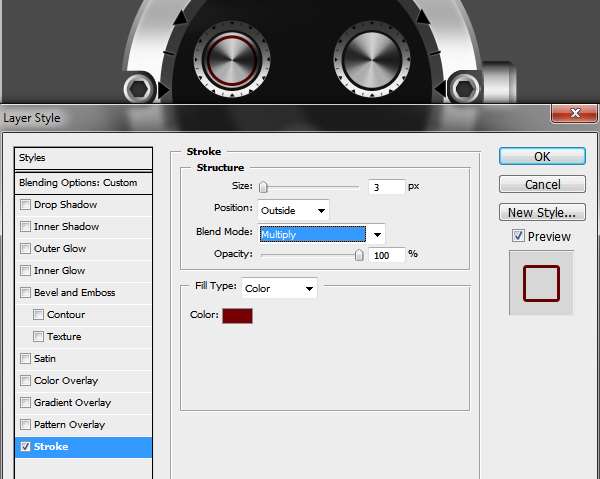Click the dark red stroke Color swatch
Image resolution: width=600 pixels, height=479 pixels.
[x=237, y=315]
